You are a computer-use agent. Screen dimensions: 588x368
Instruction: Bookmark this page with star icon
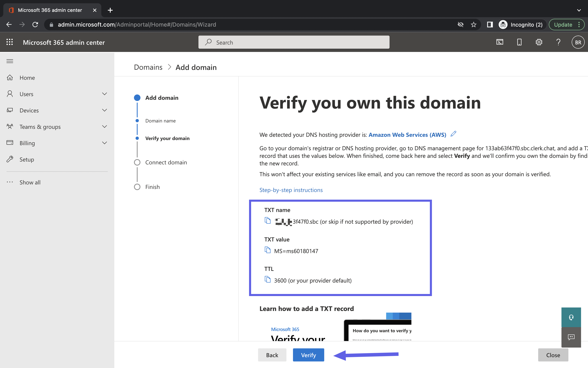473,25
